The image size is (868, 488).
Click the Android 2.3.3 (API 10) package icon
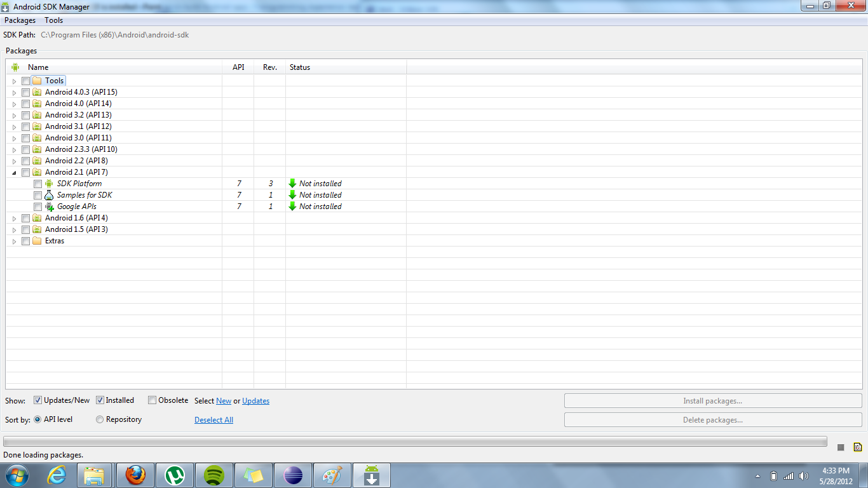click(x=37, y=149)
